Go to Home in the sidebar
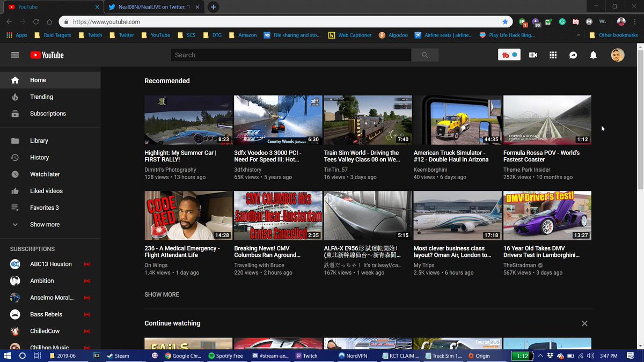Image resolution: width=644 pixels, height=362 pixels. [x=50, y=80]
